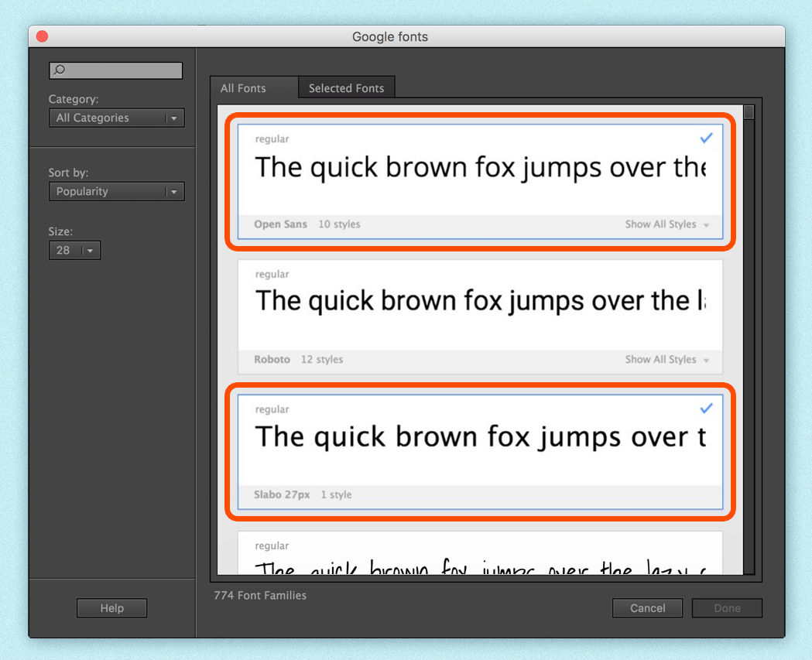This screenshot has width=812, height=660.
Task: Click the Category label
Action: tap(74, 99)
